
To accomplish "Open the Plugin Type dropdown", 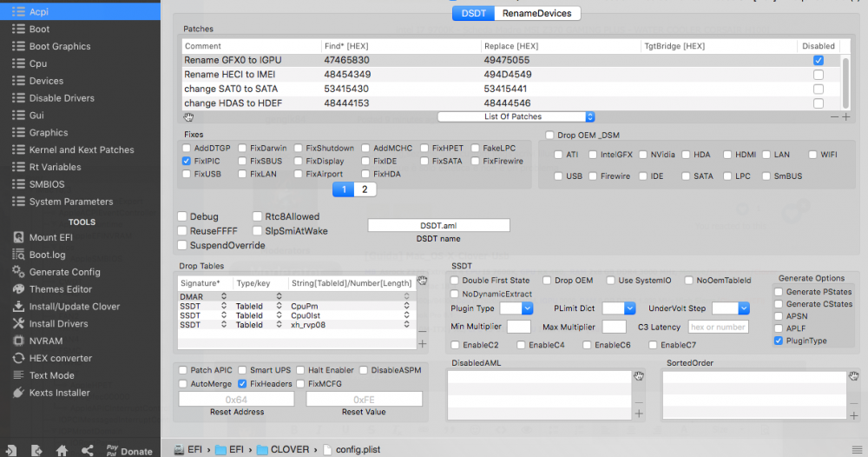I will pos(516,308).
